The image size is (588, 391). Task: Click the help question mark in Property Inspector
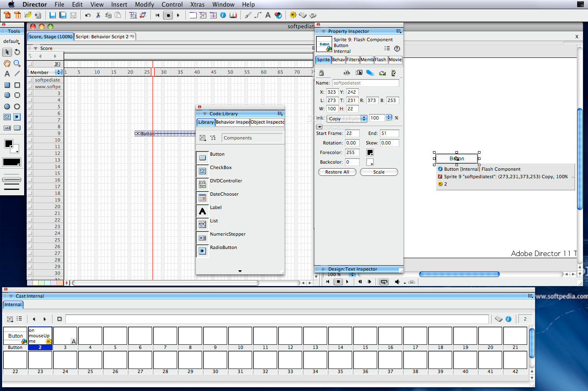[x=397, y=48]
